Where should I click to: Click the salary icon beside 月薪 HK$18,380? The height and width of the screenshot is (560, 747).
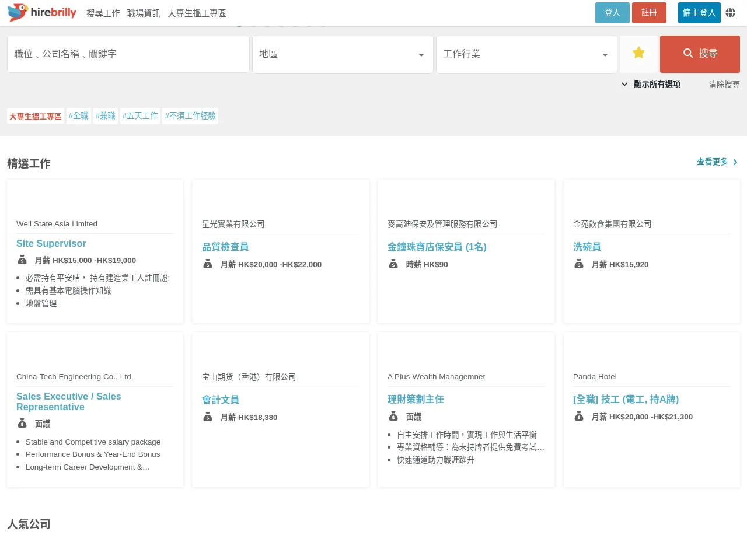pos(208,417)
